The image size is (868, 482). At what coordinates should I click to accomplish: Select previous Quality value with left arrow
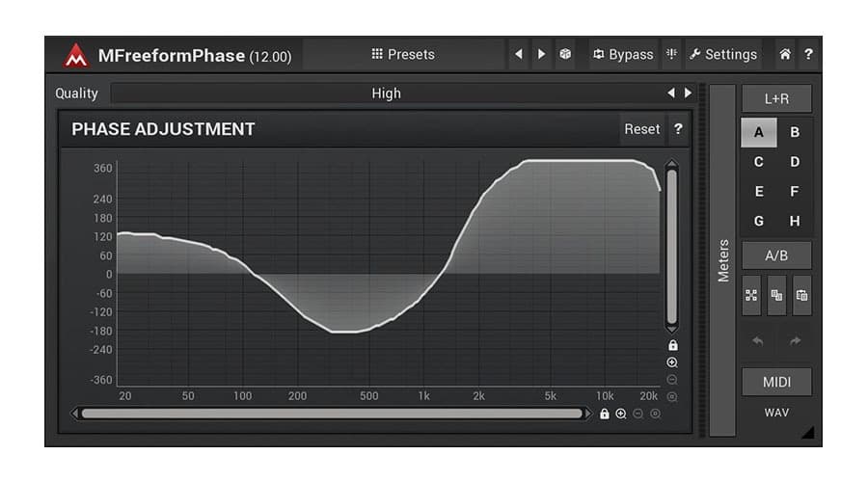click(671, 93)
